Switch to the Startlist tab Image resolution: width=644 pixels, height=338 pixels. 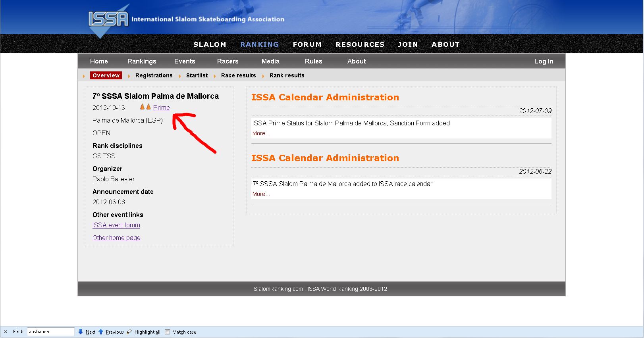pyautogui.click(x=197, y=75)
